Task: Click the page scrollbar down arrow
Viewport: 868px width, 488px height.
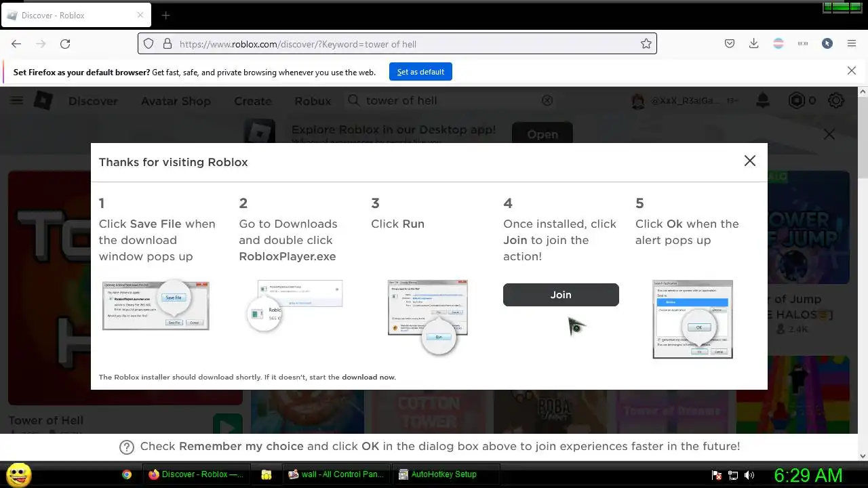Action: [x=863, y=455]
